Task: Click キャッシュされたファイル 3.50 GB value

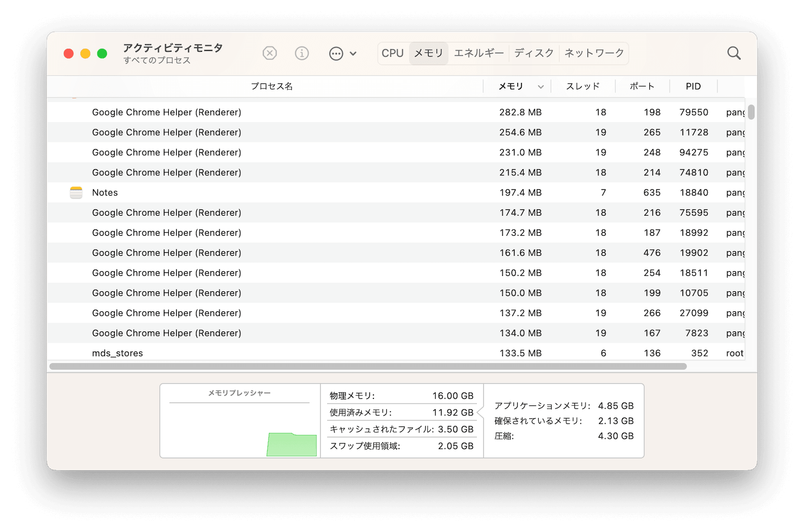Action: 456,429
